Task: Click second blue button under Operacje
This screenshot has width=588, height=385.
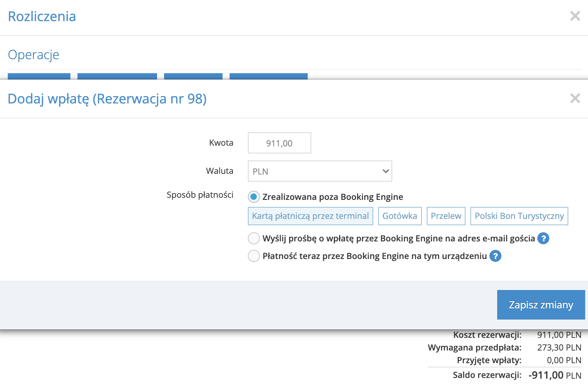Action: [x=117, y=76]
